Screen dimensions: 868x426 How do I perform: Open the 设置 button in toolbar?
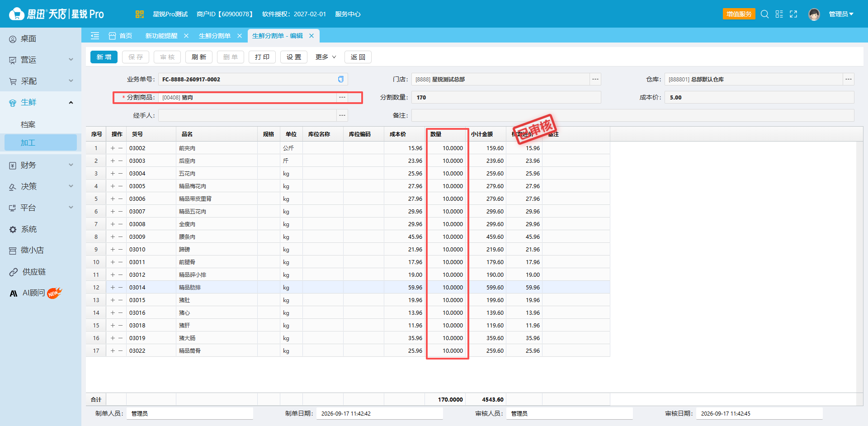point(294,57)
